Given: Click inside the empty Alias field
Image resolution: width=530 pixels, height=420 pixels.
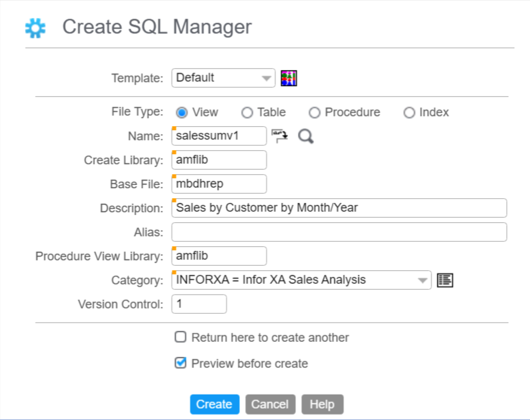Looking at the screenshot, I should coord(337,231).
